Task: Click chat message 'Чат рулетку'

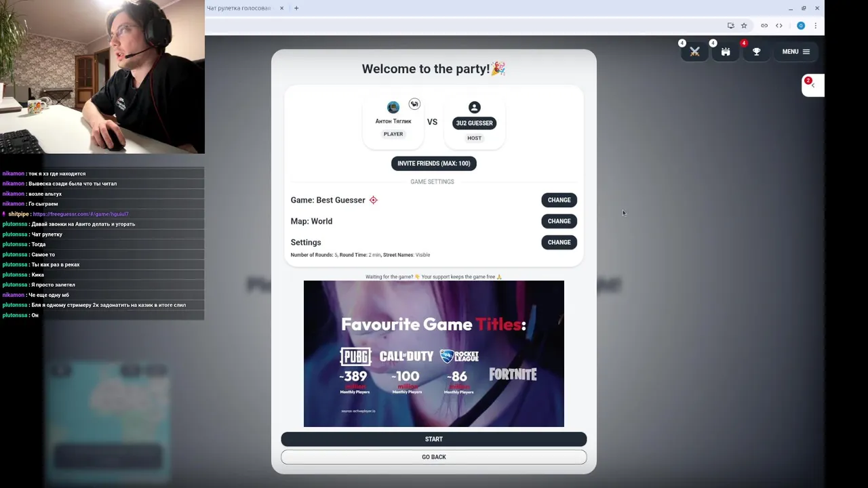Action: (47, 235)
